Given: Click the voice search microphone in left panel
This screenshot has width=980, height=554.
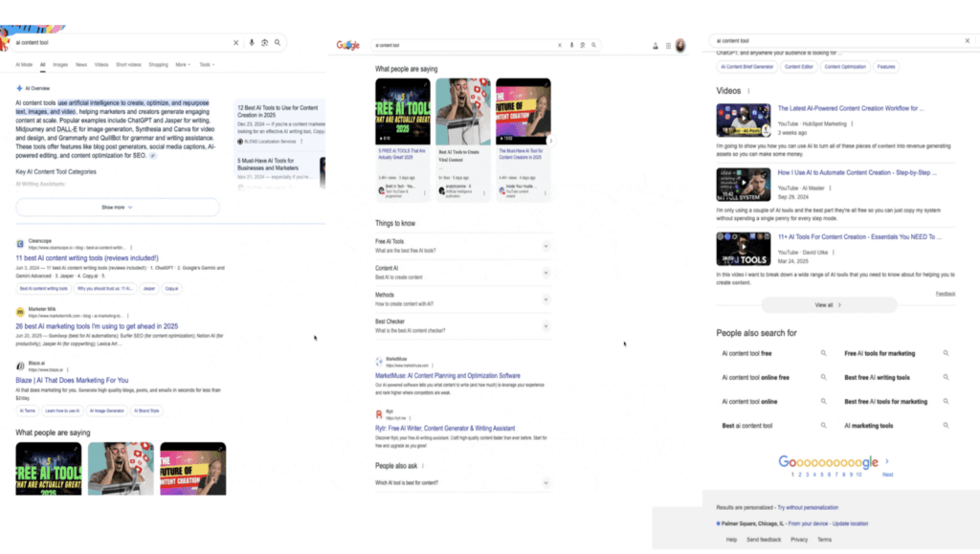Looking at the screenshot, I should tap(252, 43).
